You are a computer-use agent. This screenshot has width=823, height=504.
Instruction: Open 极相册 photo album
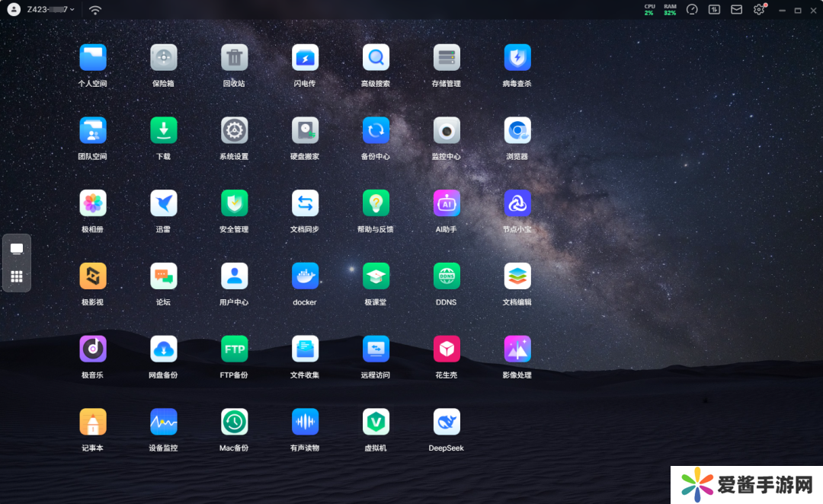[93, 203]
